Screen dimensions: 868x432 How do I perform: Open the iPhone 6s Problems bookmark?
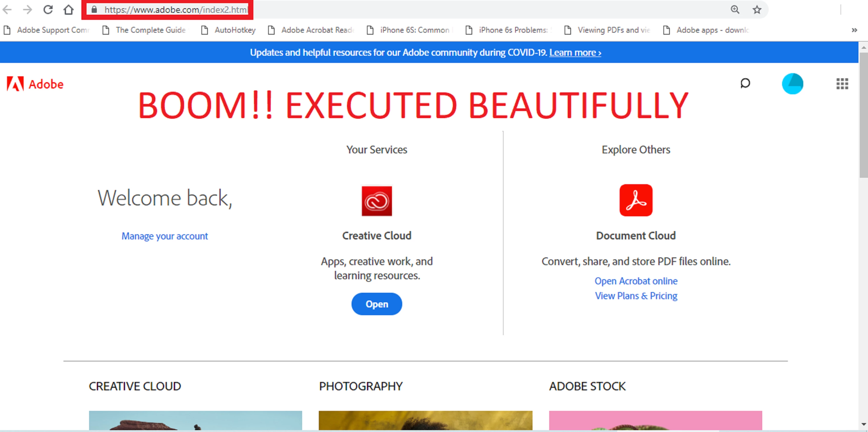click(509, 30)
